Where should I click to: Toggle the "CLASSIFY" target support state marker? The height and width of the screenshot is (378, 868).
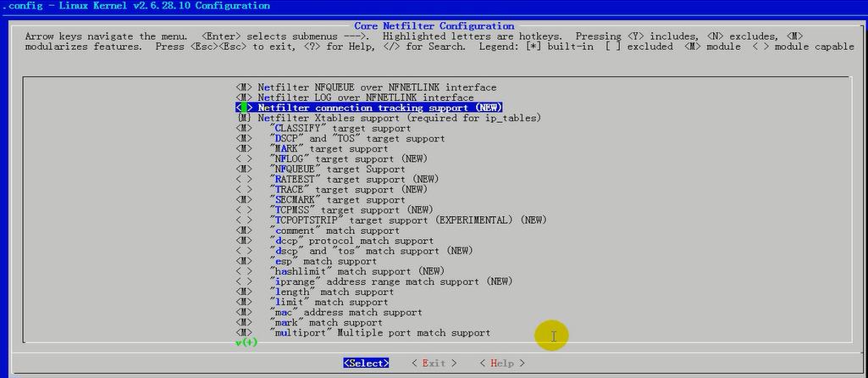pos(244,129)
